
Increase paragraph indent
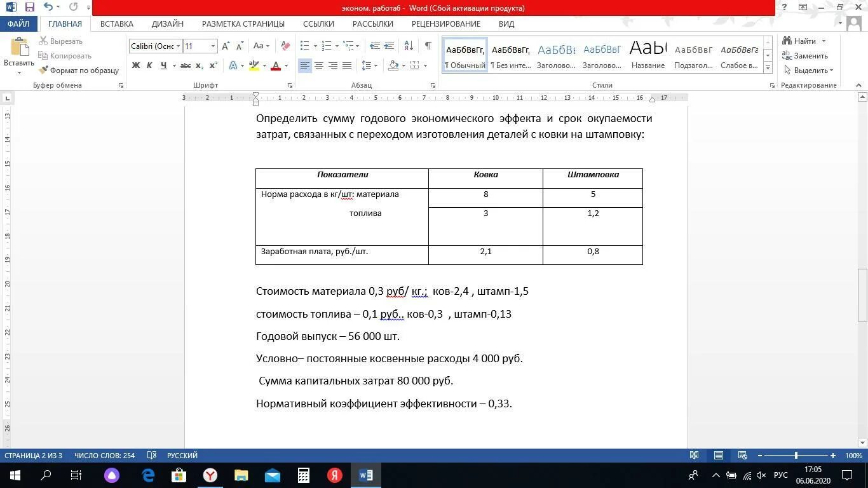389,46
